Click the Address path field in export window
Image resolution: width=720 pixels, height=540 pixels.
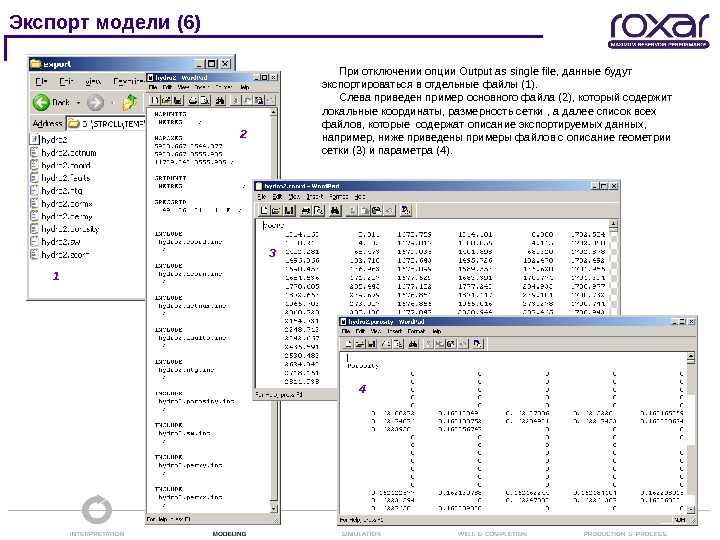coord(107,124)
